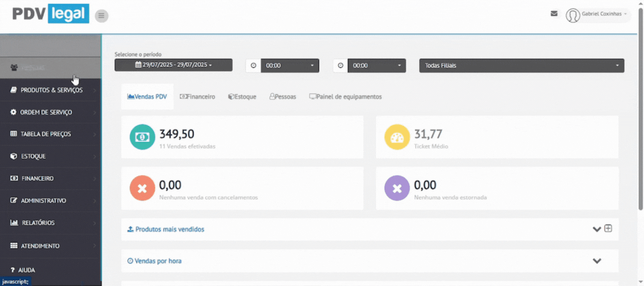Open Produtos & Serviços sidebar menu
This screenshot has width=644, height=286.
click(51, 90)
